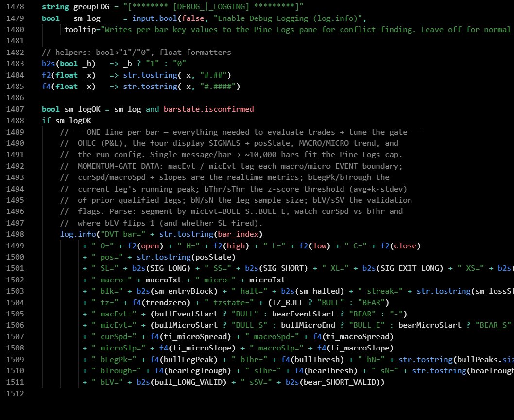
Task: Click microTxt on line 1502
Action: [x=267, y=280]
